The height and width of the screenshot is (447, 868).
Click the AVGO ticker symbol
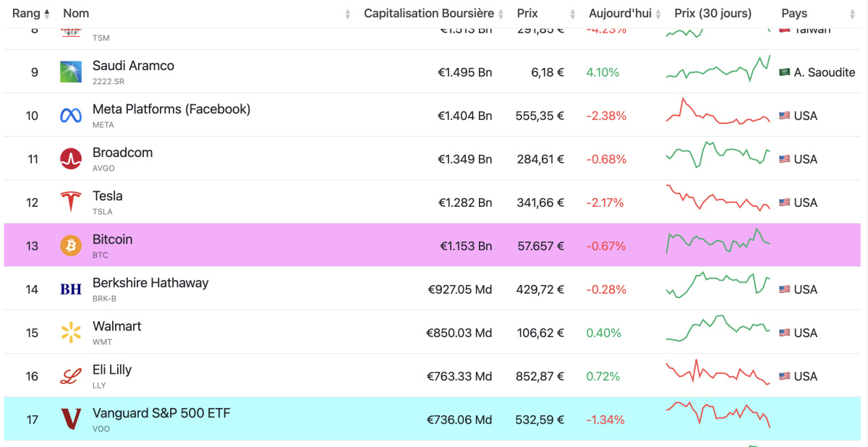(x=103, y=169)
